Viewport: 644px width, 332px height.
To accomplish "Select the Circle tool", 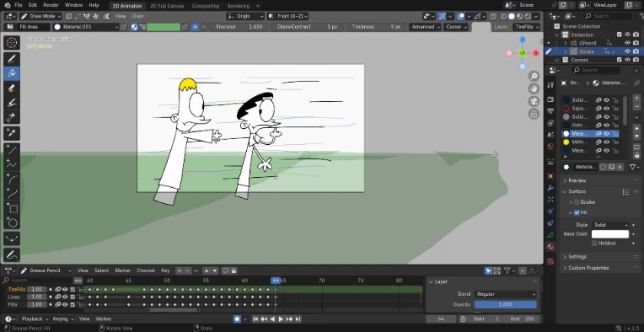I will click(x=12, y=222).
